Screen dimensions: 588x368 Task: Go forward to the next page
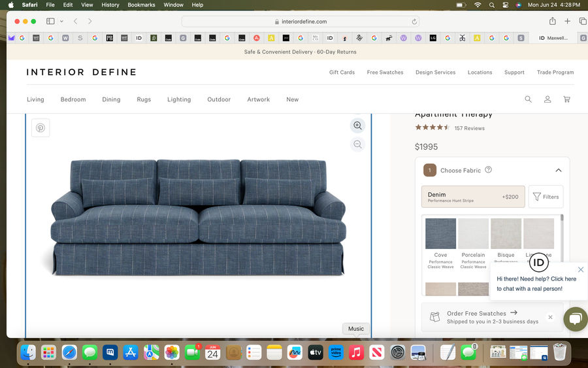[90, 22]
